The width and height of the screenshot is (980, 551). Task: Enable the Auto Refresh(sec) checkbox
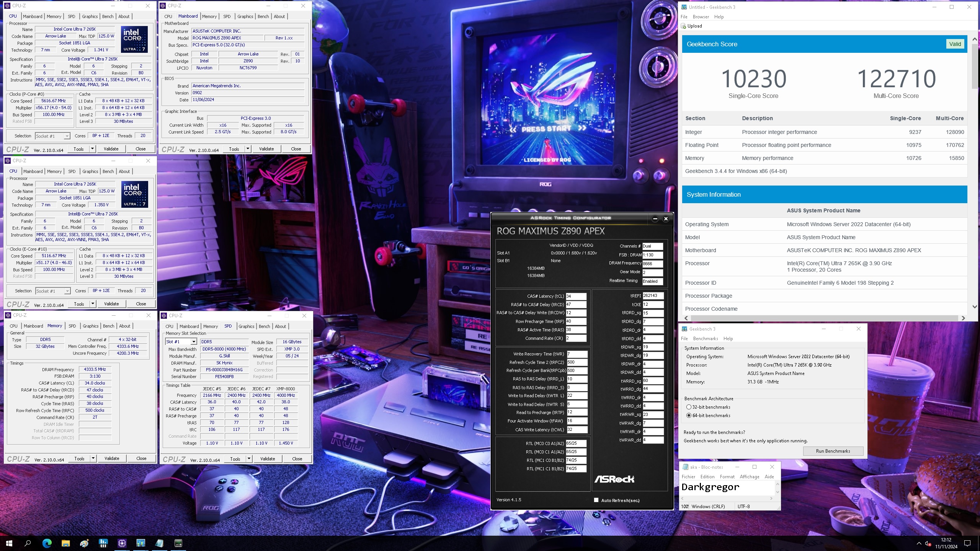[x=596, y=500]
